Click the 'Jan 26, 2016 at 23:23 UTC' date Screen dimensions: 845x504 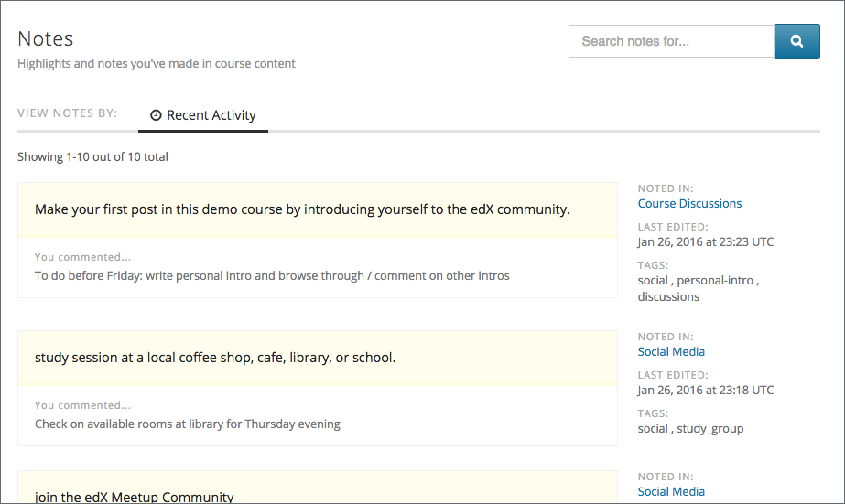point(705,242)
